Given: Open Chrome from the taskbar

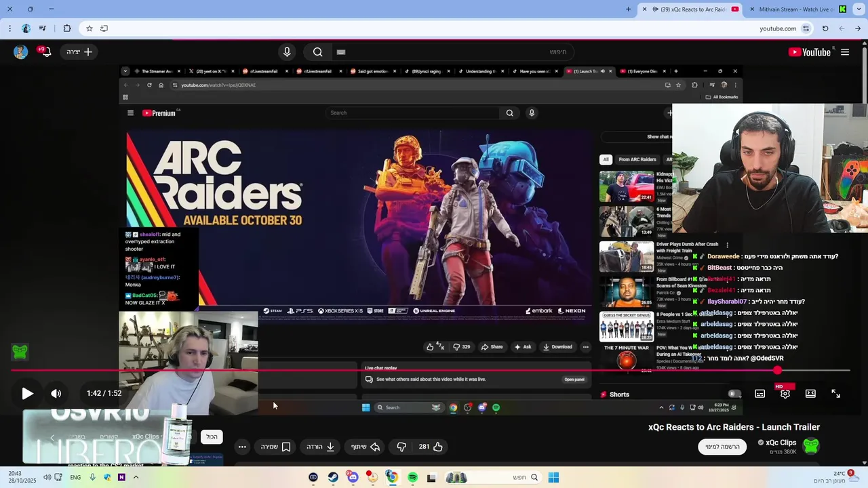Looking at the screenshot, I should click(x=391, y=477).
